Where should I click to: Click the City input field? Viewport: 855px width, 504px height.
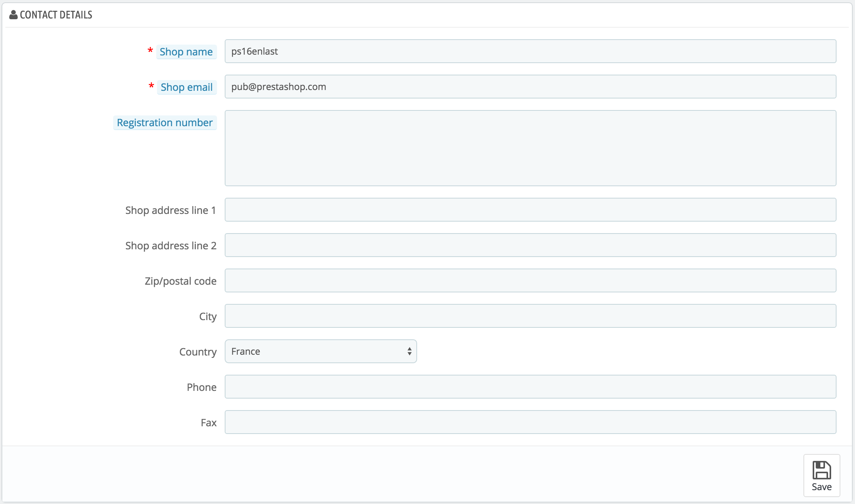pos(530,316)
